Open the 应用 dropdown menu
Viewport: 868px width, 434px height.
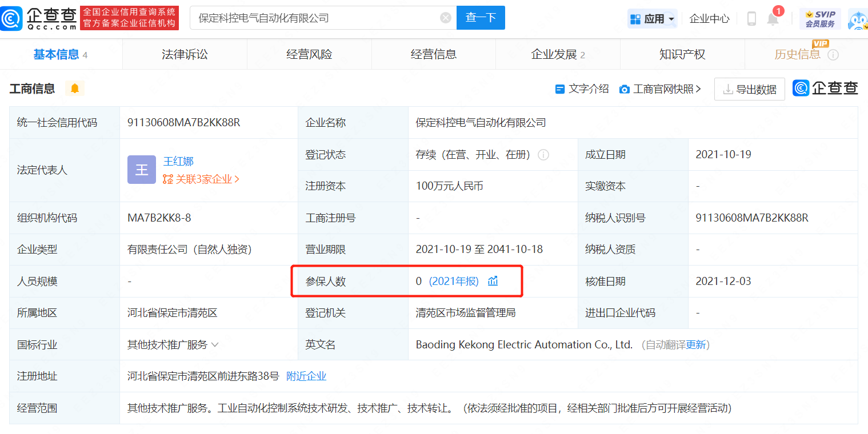click(x=652, y=19)
